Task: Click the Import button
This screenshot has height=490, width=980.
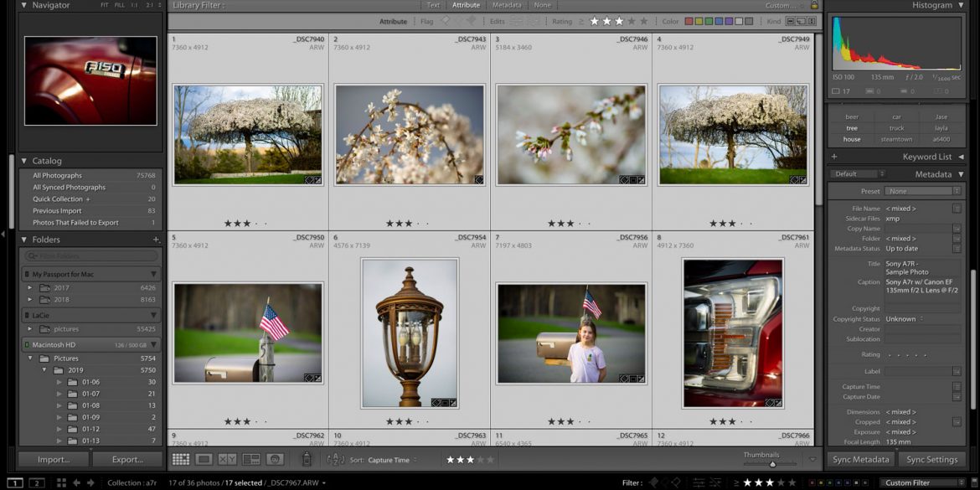Action: (x=54, y=459)
